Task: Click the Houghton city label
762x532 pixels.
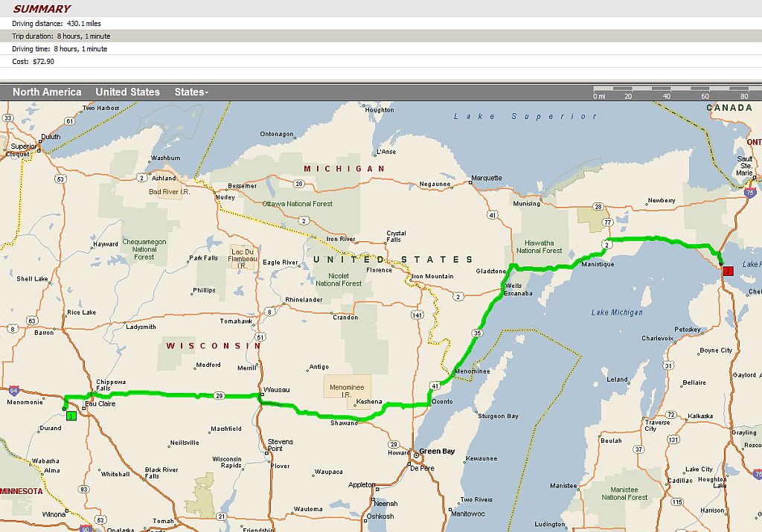Action: coord(380,110)
